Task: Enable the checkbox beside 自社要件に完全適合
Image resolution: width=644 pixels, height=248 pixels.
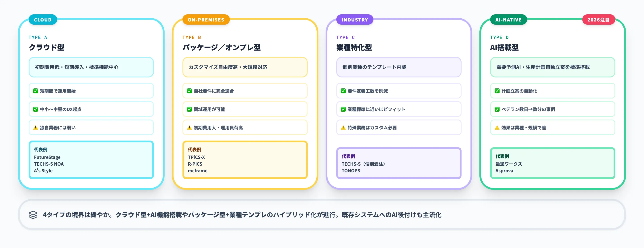Action: (189, 91)
